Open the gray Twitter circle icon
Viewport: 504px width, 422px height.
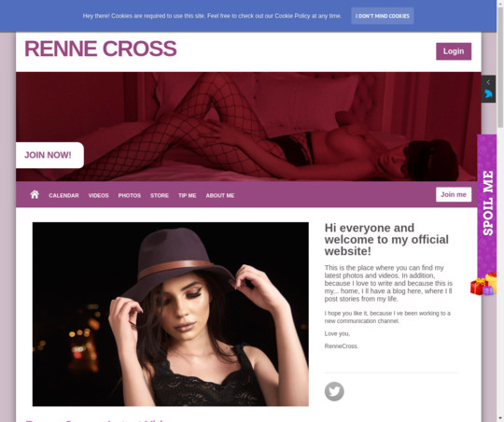point(334,391)
